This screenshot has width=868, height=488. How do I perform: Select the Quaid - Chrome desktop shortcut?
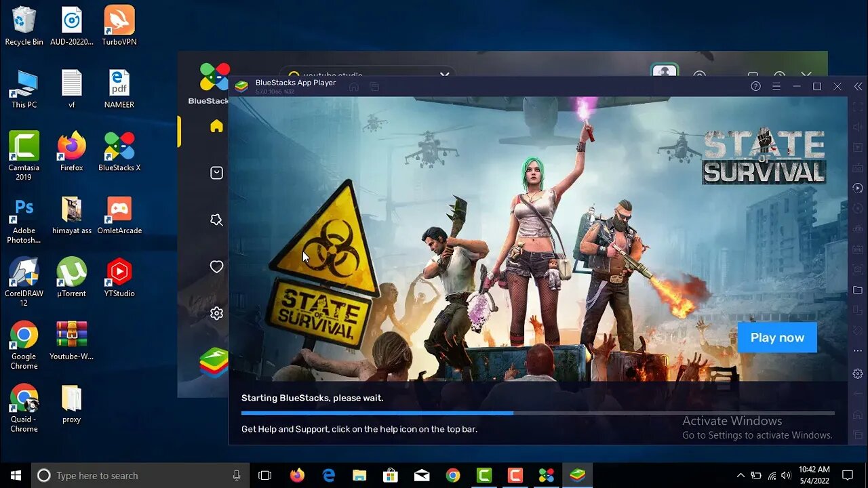pos(24,409)
